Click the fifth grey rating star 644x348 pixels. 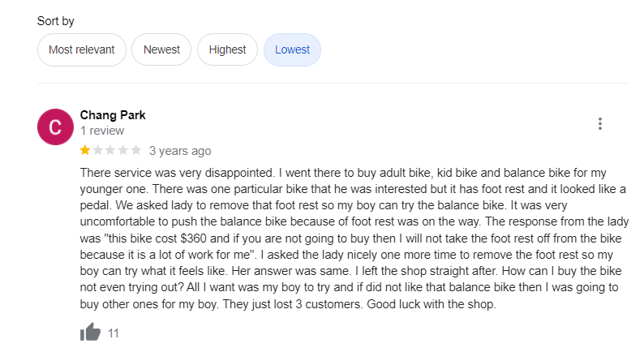tap(136, 150)
